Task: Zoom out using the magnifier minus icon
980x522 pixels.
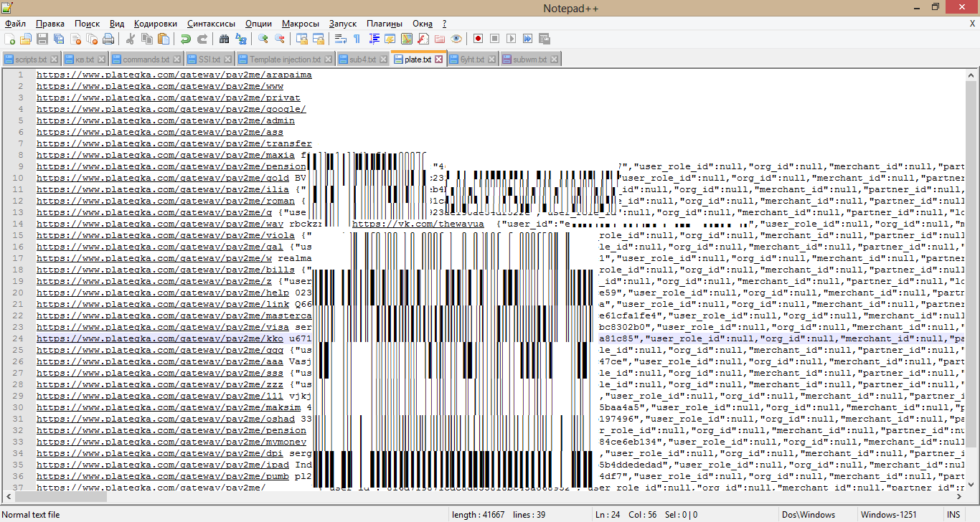Action: (x=280, y=39)
